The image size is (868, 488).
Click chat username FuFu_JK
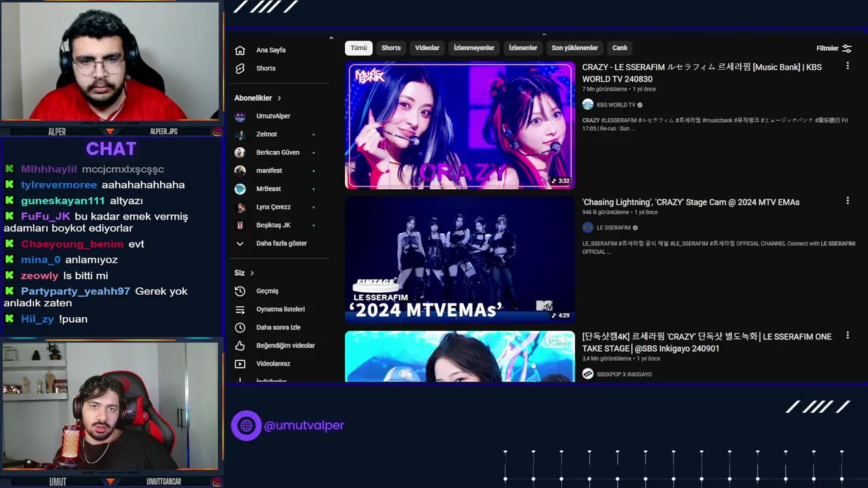coord(45,216)
